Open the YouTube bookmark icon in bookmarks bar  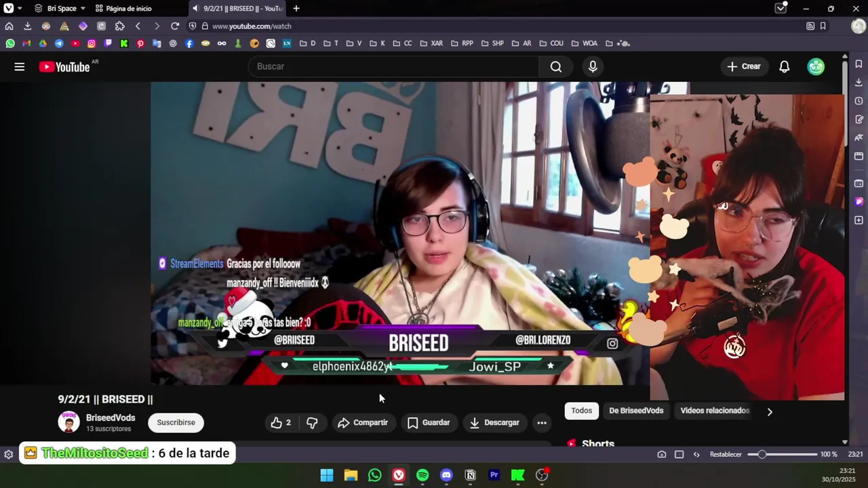(x=75, y=43)
